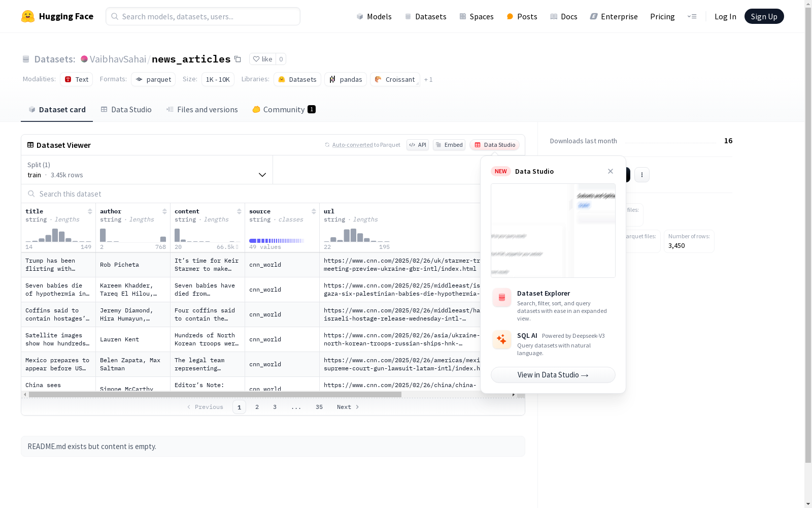812x508 pixels.
Task: Open Docs from the top navigation
Action: 564,17
